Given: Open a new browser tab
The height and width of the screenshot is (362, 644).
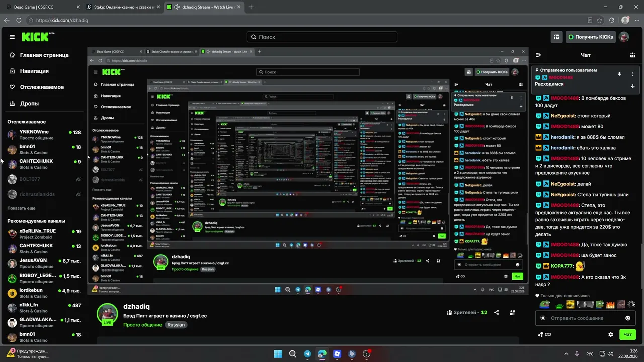Looking at the screenshot, I should [251, 7].
